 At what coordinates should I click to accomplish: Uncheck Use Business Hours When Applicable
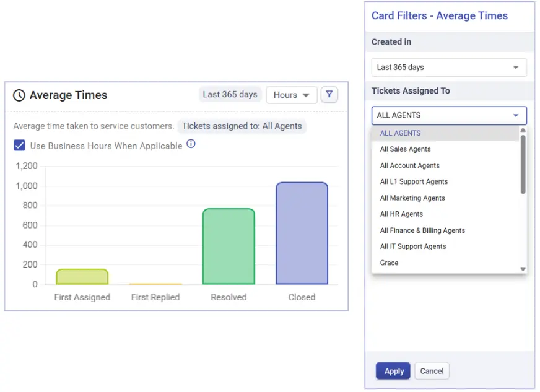coord(19,146)
